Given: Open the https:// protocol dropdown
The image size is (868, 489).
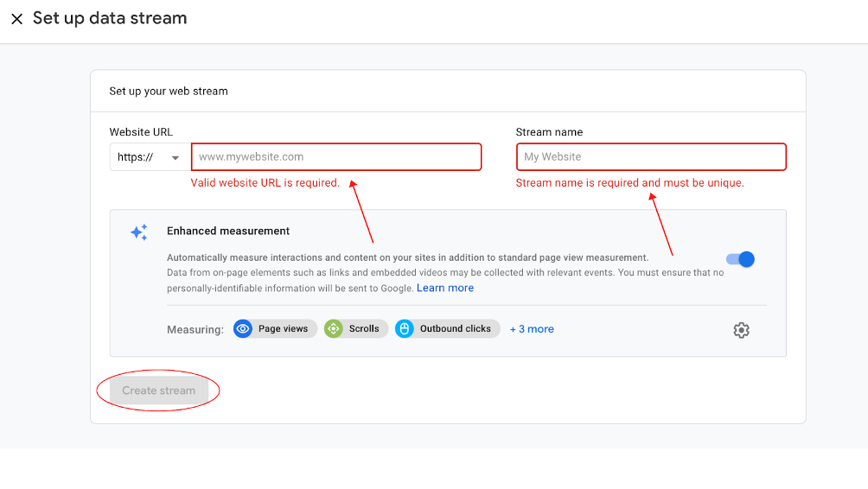Looking at the screenshot, I should click(150, 157).
